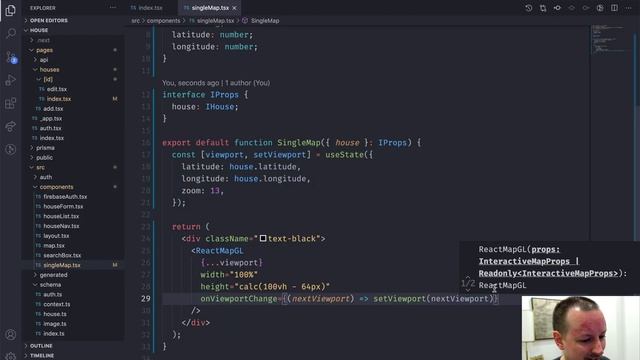Click the 'You, seconds ago' CodeLens
Viewport: 640px width, 360px height.
click(x=216, y=83)
